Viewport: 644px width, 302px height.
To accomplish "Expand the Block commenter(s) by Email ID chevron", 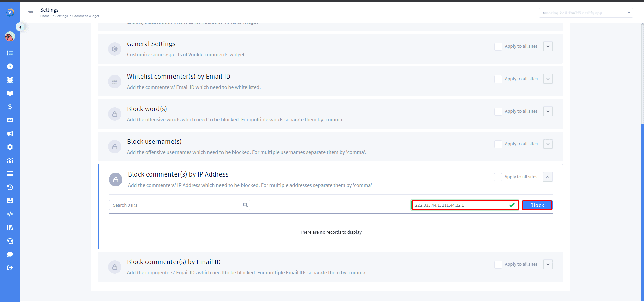I will (548, 264).
